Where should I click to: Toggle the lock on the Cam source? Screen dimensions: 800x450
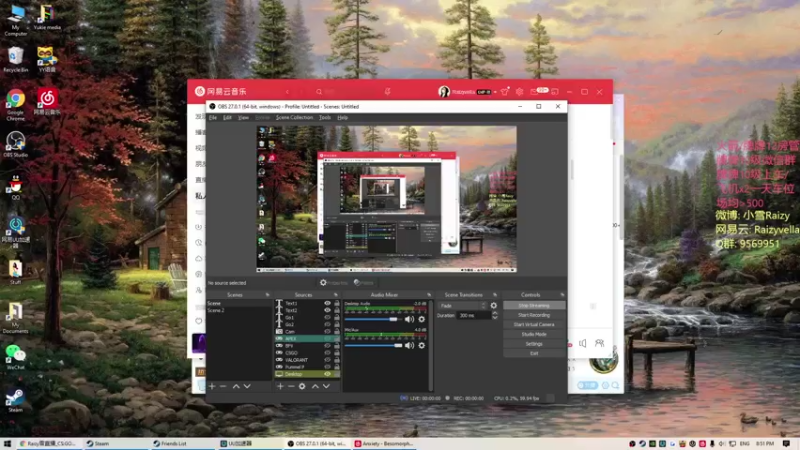pyautogui.click(x=337, y=332)
